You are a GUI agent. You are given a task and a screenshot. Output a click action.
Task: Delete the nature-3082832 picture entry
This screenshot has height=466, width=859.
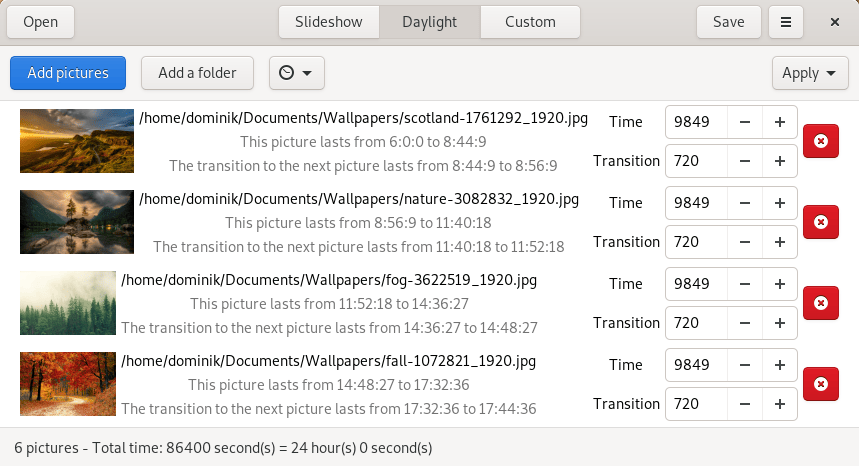(820, 222)
